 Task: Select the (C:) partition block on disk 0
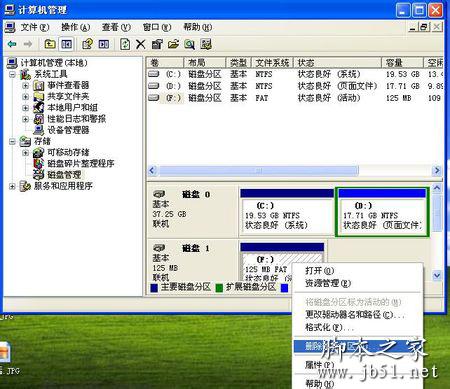click(x=287, y=212)
